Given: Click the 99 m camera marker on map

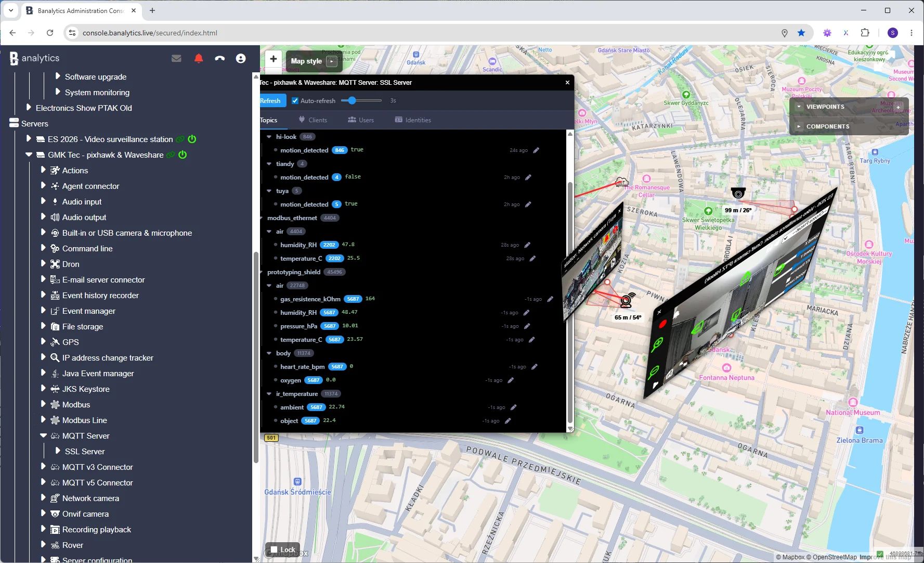Looking at the screenshot, I should tap(738, 194).
